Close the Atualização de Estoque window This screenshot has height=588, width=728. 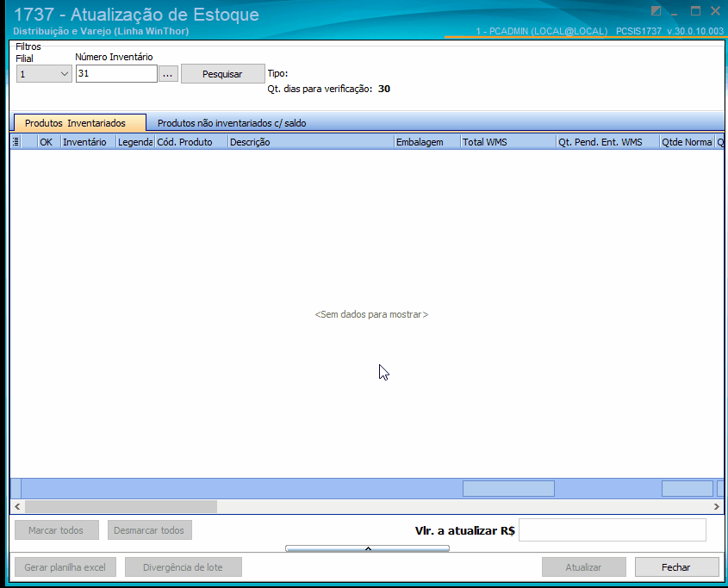[x=715, y=11]
